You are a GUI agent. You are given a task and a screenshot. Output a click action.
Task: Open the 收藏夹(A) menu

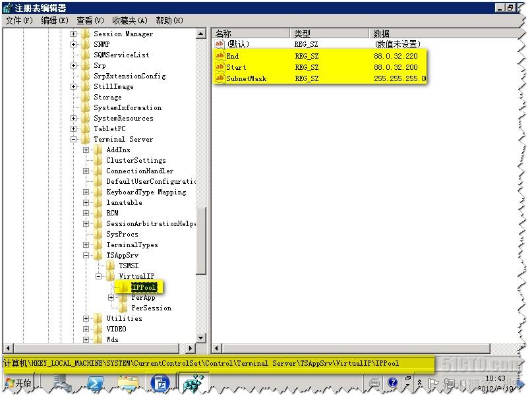(130, 20)
